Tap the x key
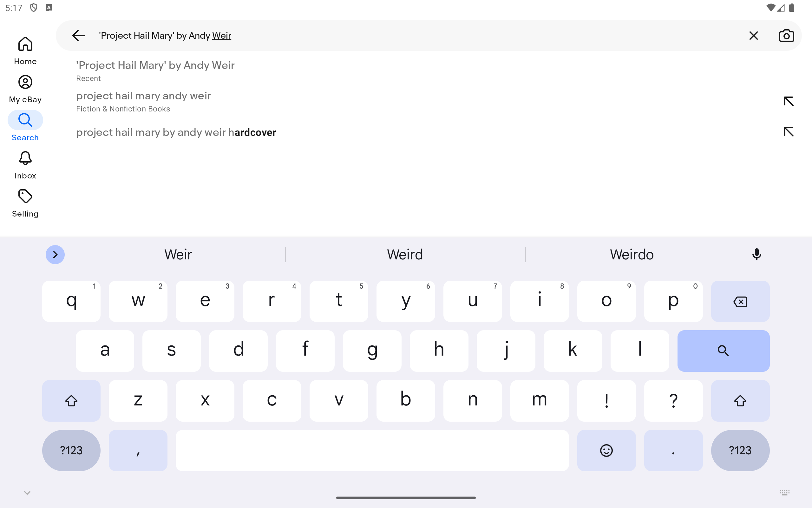This screenshot has width=812, height=508. pos(205,400)
